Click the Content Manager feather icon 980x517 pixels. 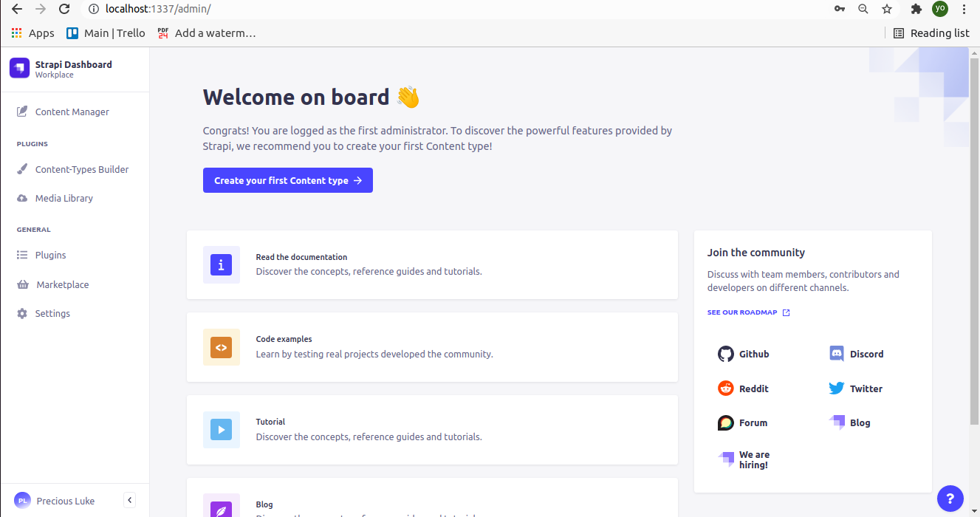click(x=22, y=112)
